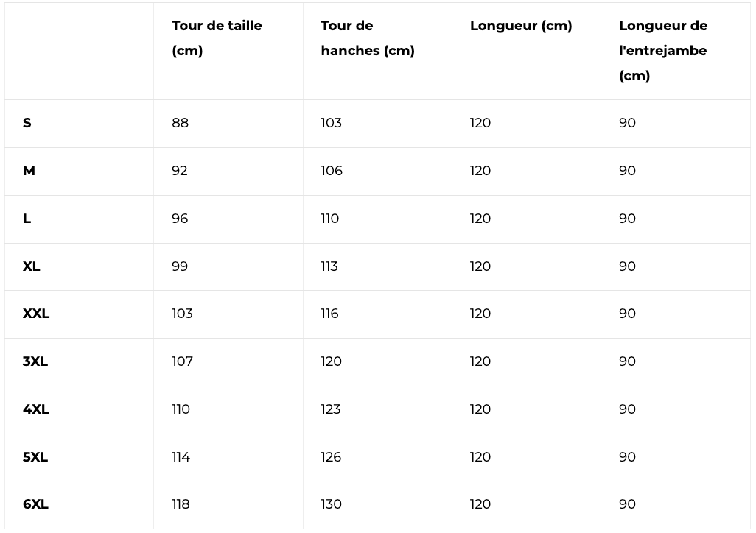The image size is (756, 533).
Task: Click the S size row label
Action: pos(27,123)
